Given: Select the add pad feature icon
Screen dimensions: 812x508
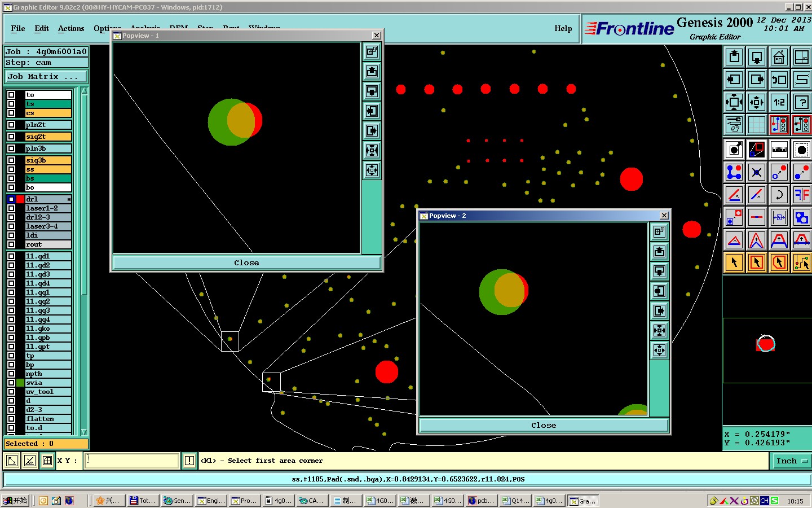Looking at the screenshot, I should (802, 150).
